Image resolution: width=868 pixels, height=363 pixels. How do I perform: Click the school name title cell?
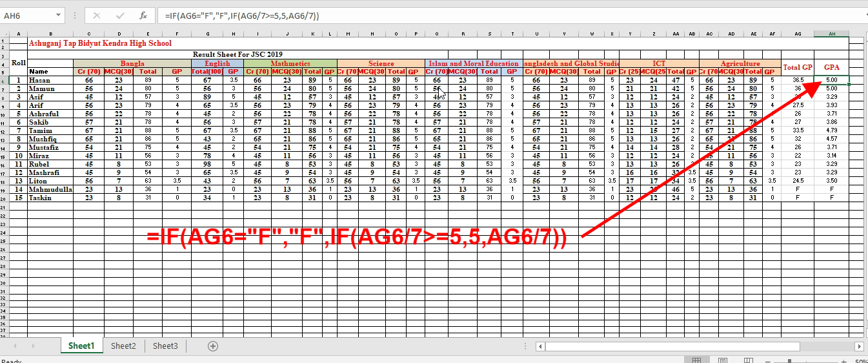point(100,43)
